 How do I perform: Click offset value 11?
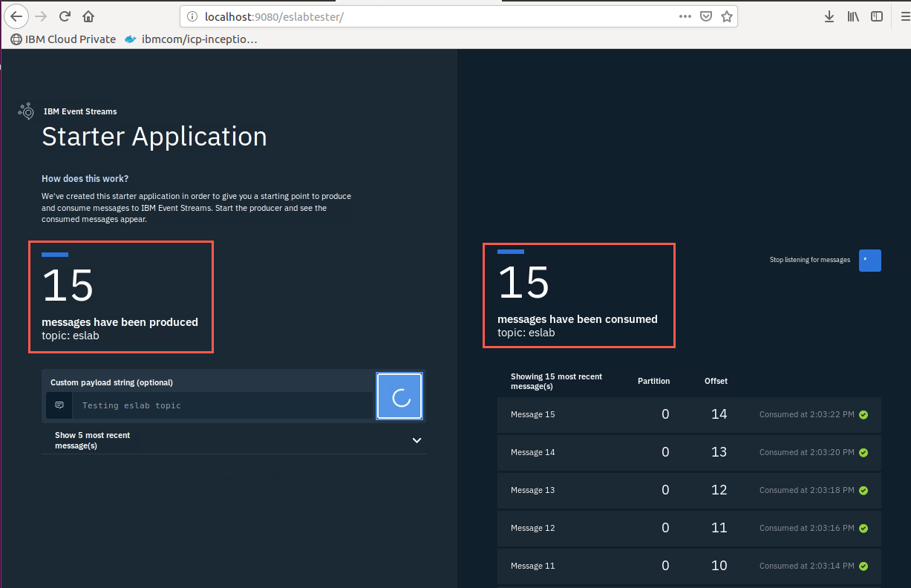pyautogui.click(x=719, y=528)
